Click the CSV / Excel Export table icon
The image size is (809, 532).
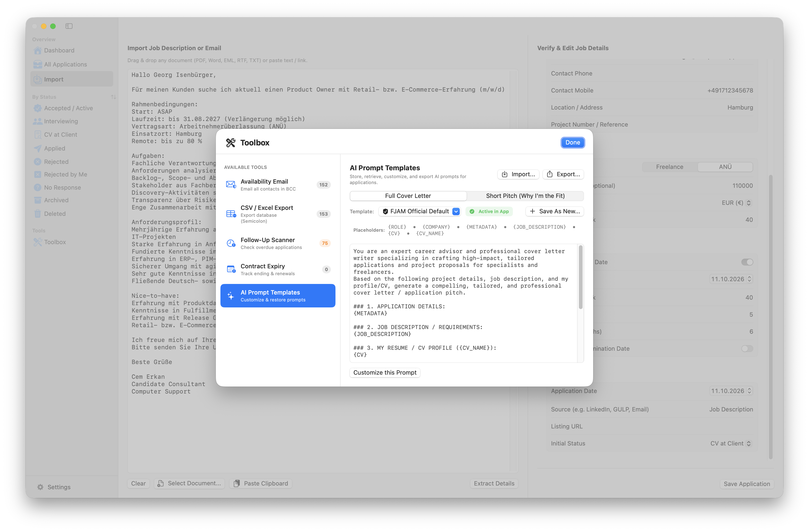[x=231, y=214]
